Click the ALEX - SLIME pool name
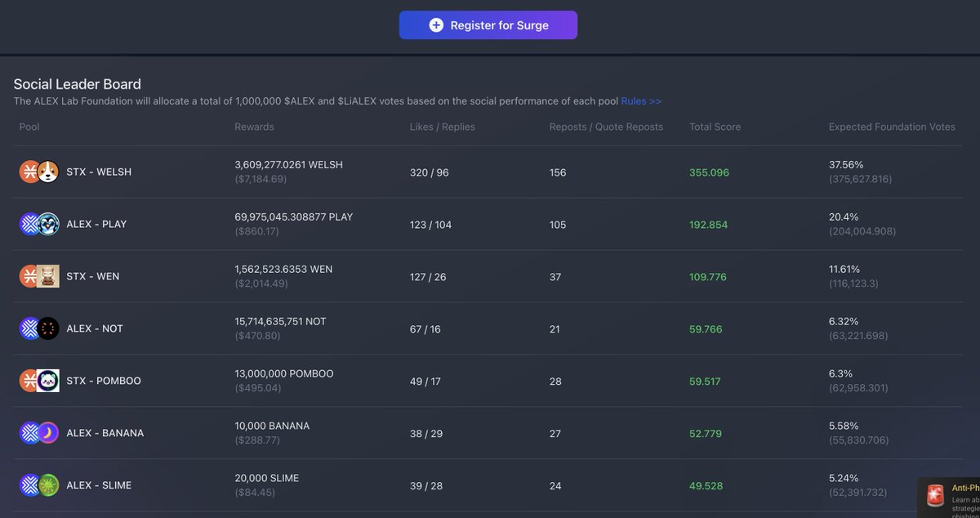Image resolution: width=980 pixels, height=518 pixels. (99, 486)
